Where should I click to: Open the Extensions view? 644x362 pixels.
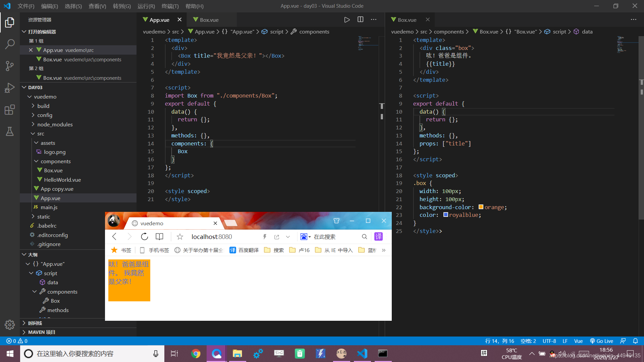pyautogui.click(x=10, y=110)
